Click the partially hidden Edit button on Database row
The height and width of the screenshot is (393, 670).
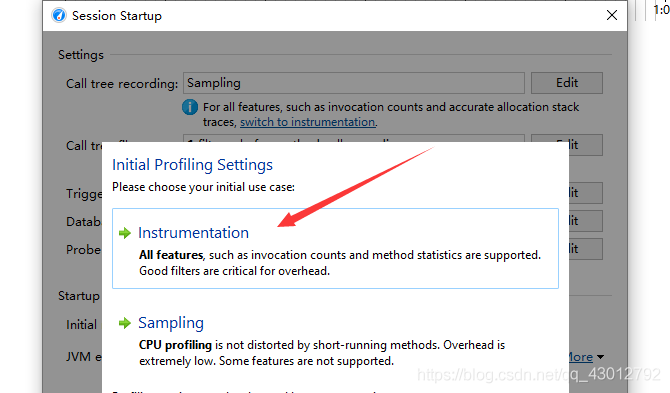click(585, 221)
